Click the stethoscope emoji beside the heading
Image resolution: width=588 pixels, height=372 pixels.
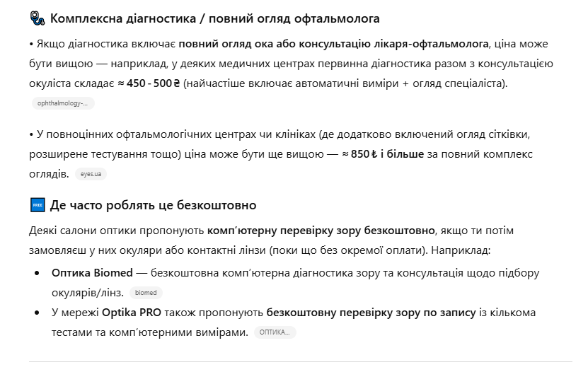coord(38,18)
